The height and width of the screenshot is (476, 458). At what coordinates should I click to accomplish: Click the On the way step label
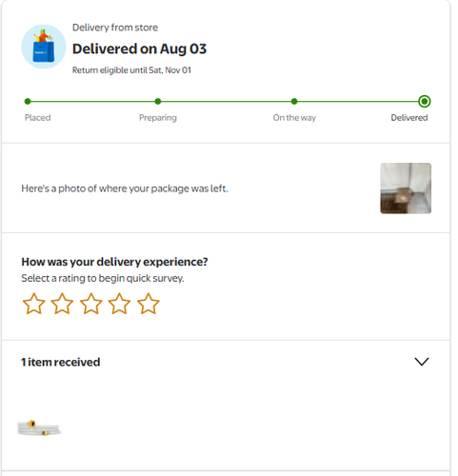(x=294, y=118)
